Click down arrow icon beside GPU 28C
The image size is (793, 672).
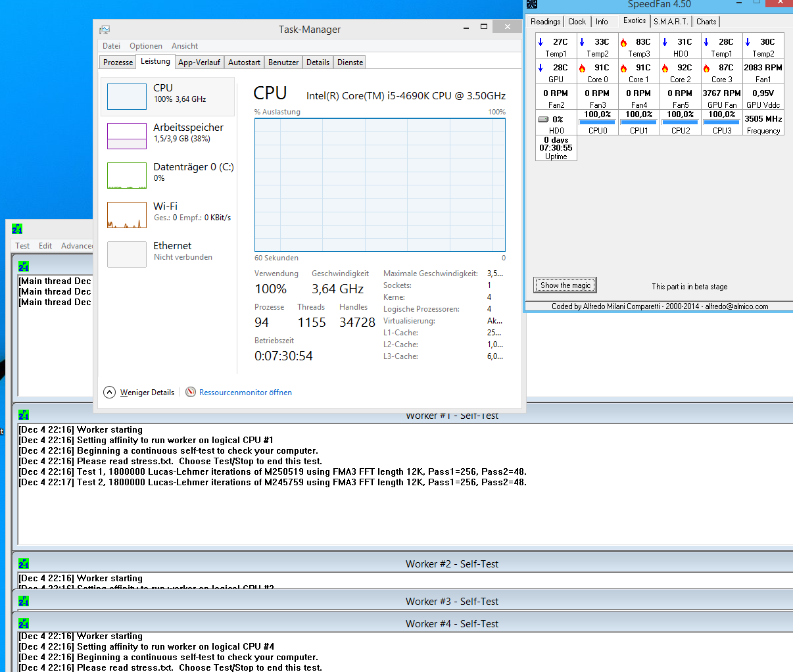coord(541,68)
